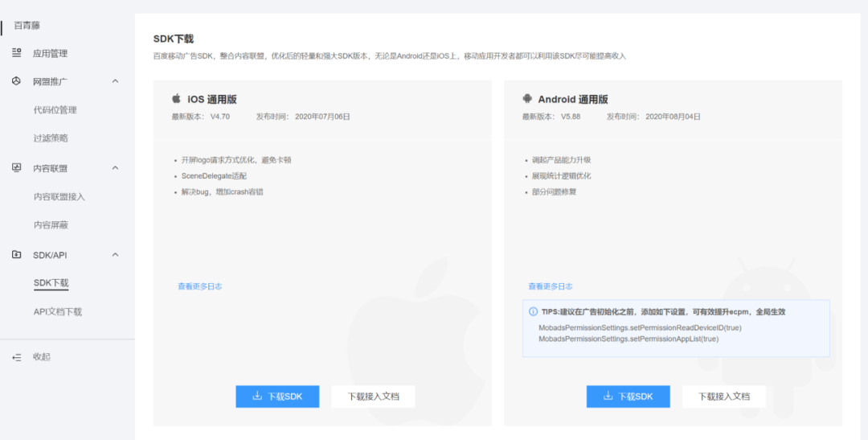Viewport: 868px width, 440px height.
Task: Click 内容联盟 sidebar heading
Action: (x=51, y=167)
